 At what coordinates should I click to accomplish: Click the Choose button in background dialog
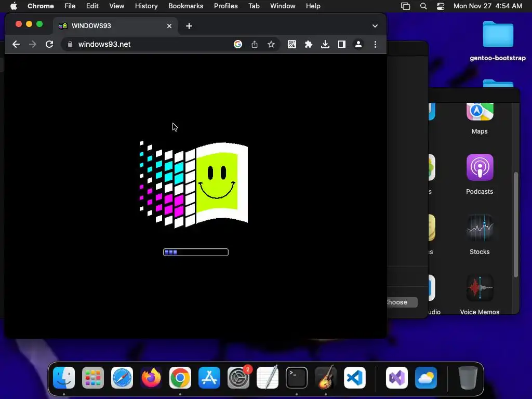point(402,302)
